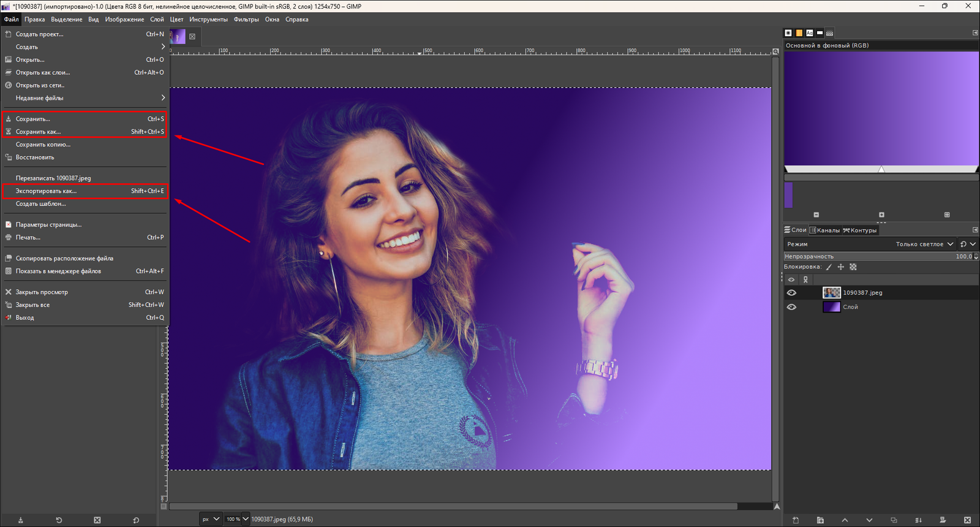Toggle lock pixels (brush icon) for layer
980x527 pixels.
pyautogui.click(x=829, y=267)
